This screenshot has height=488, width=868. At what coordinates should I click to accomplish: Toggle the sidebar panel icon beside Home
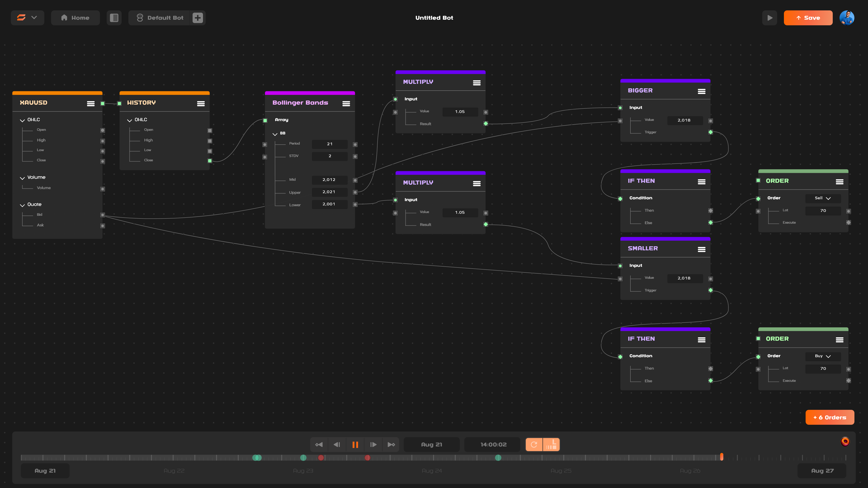[x=114, y=18]
